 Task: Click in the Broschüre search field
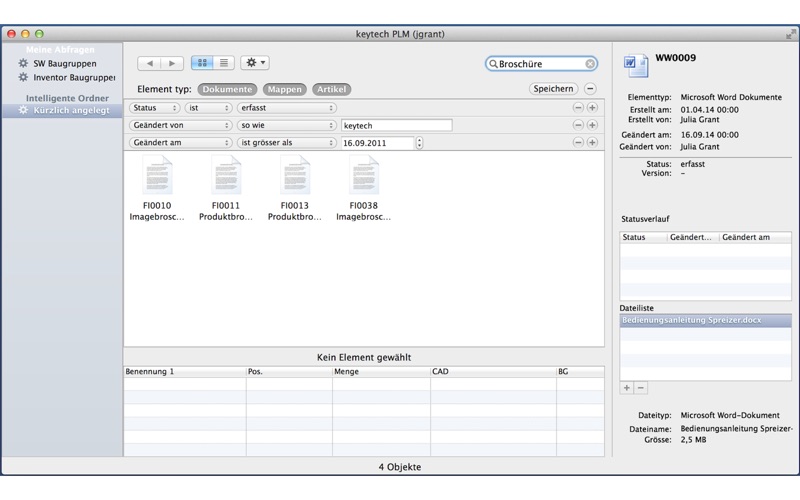(x=541, y=64)
